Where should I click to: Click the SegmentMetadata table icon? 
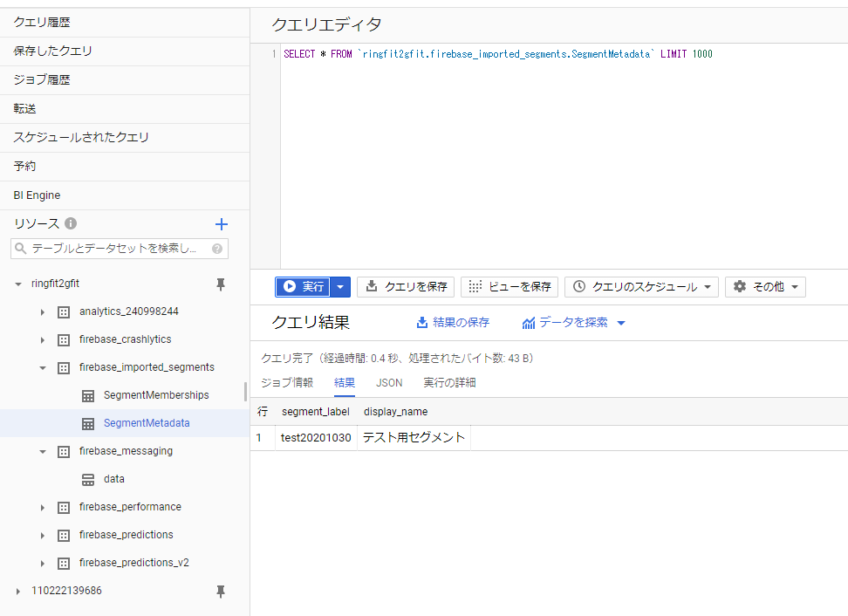[x=88, y=423]
